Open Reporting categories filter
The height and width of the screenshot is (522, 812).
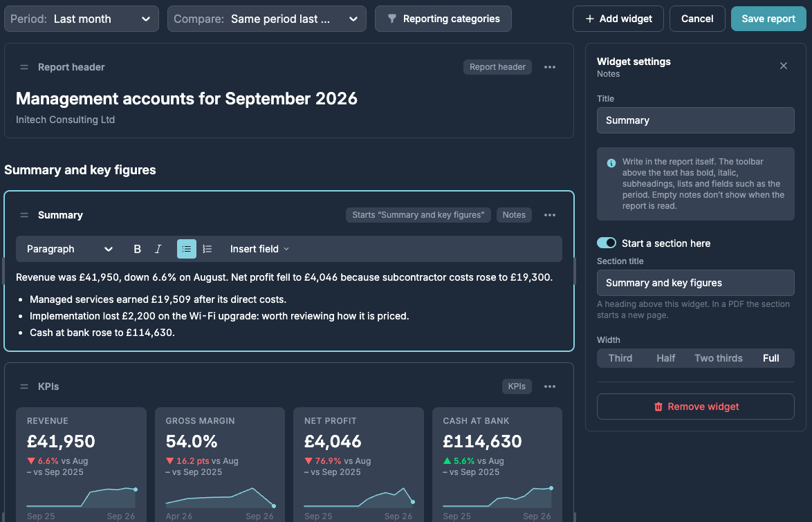point(443,19)
